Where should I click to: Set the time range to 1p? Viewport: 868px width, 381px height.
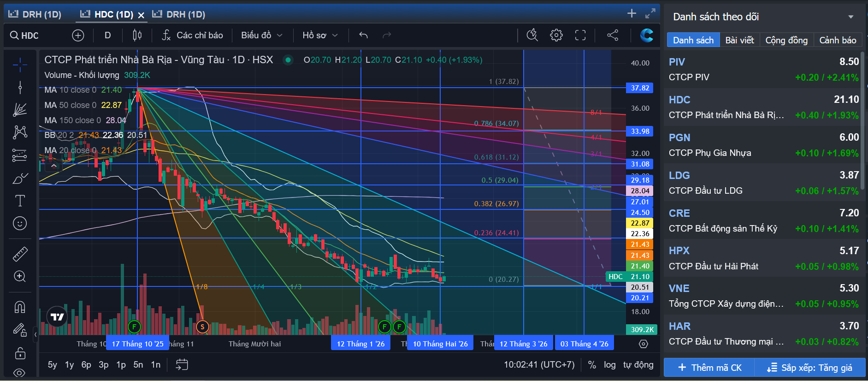coord(121,365)
